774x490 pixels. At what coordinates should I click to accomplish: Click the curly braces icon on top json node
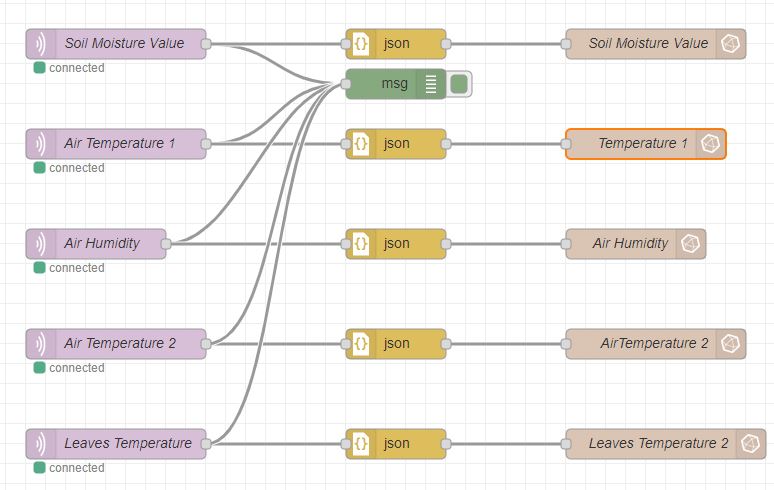[x=361, y=44]
